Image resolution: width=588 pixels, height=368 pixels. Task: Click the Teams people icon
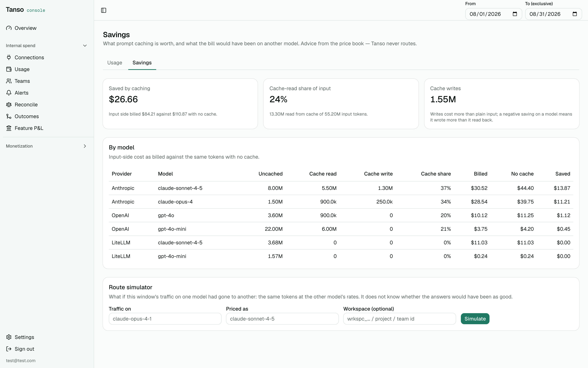click(x=9, y=81)
